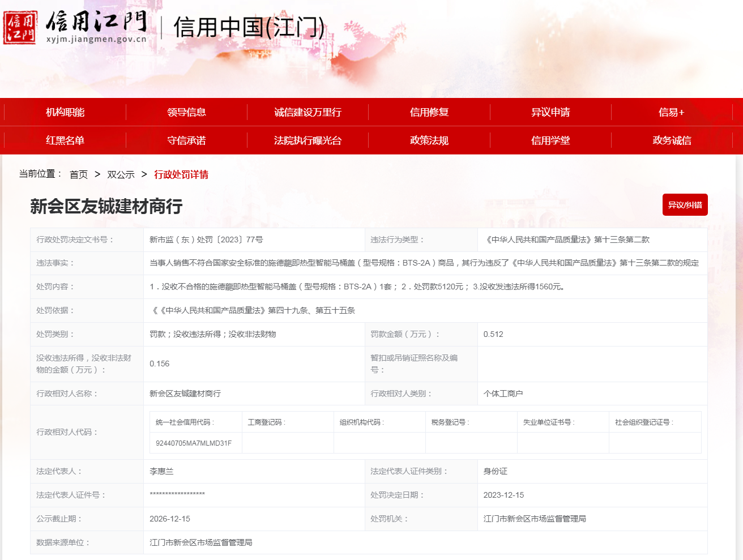Click the 处罚依据 value text
Image resolution: width=743 pixels, height=560 pixels.
point(253,310)
